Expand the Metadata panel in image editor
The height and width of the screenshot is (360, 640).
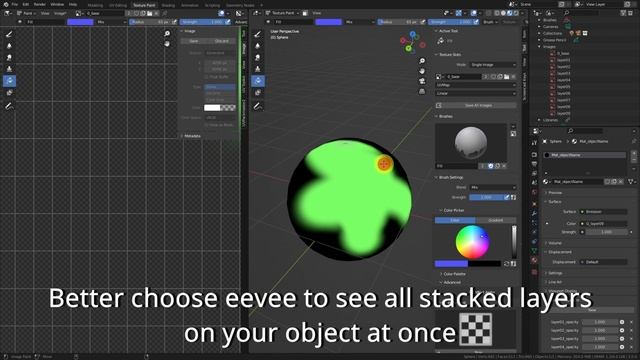[190, 136]
